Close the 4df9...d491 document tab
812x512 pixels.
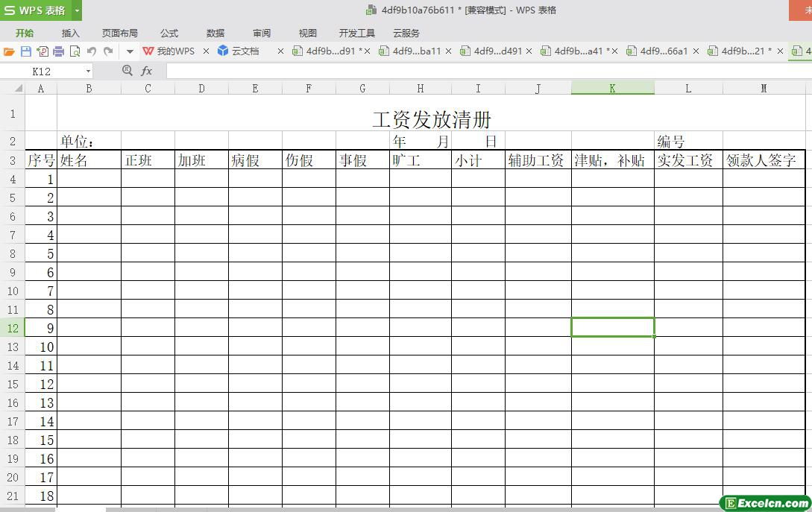click(x=529, y=51)
